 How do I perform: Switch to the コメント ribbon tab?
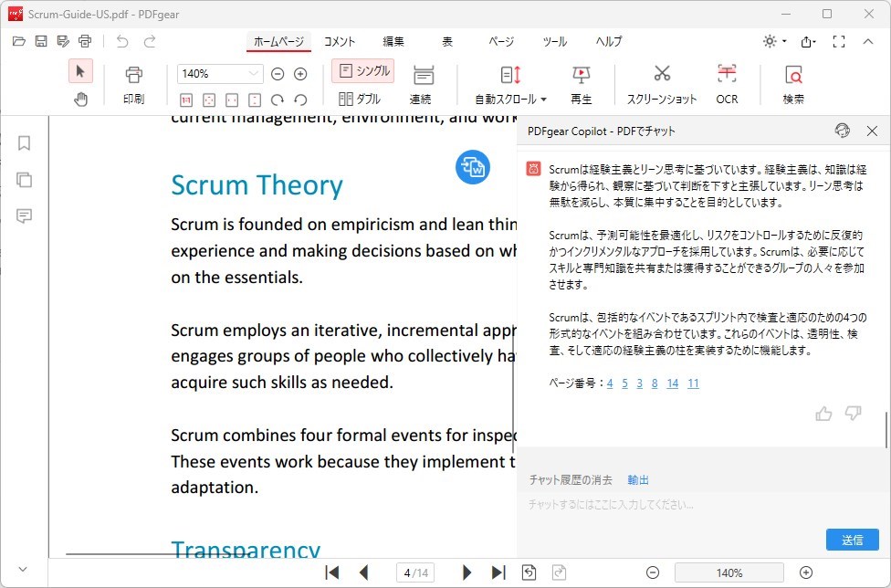click(339, 41)
